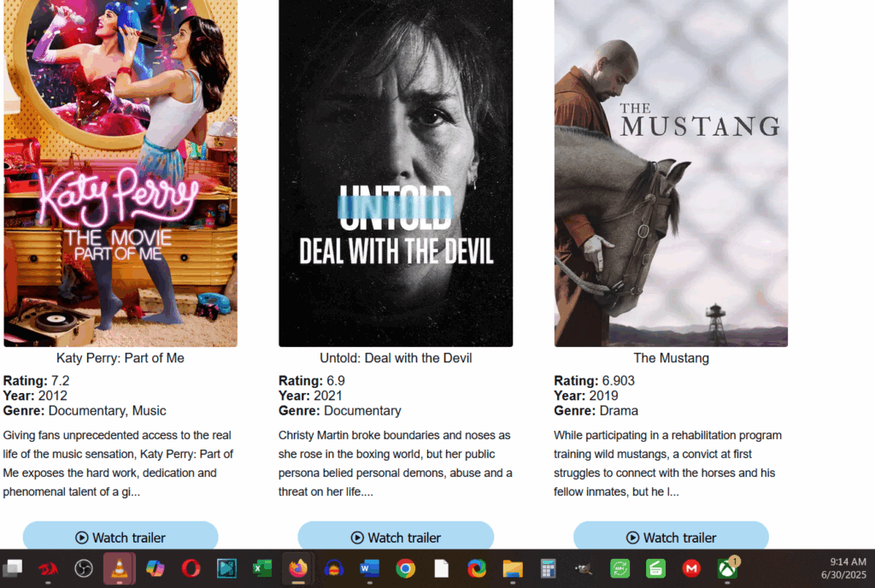The width and height of the screenshot is (875, 588).
Task: Select the Untold Deal with the Devil poster
Action: pyautogui.click(x=396, y=173)
